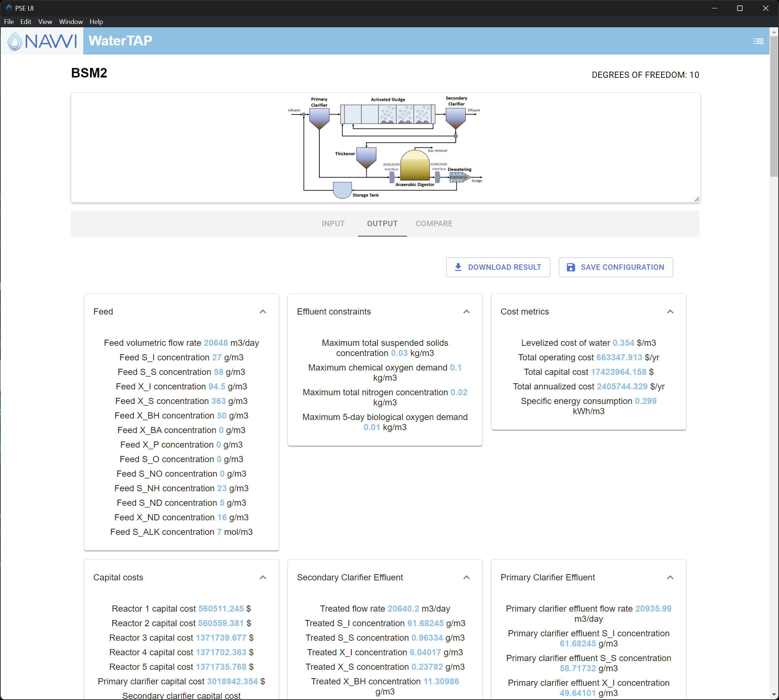
Task: Click the PSE UI app icon in title bar
Action: click(x=9, y=8)
